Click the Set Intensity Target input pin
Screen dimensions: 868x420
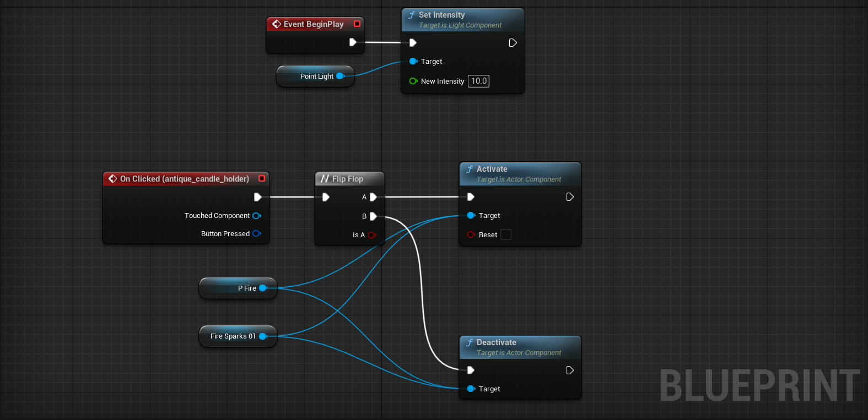click(413, 62)
